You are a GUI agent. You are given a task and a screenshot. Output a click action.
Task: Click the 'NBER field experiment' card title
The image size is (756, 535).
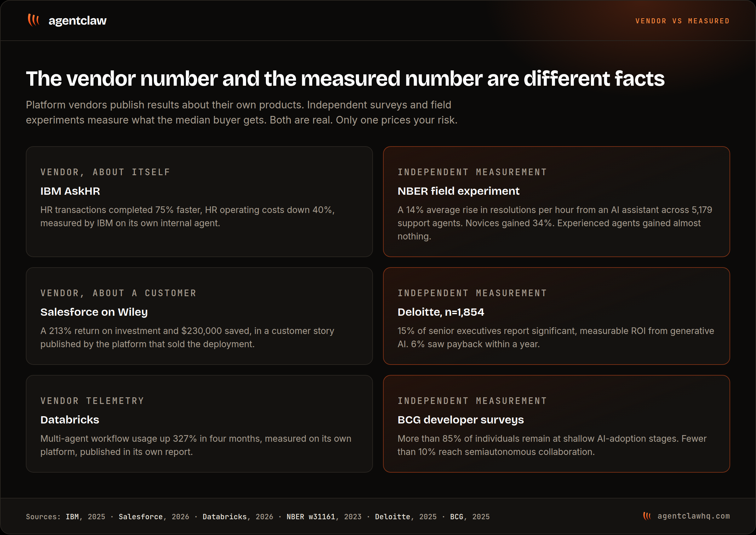click(458, 191)
